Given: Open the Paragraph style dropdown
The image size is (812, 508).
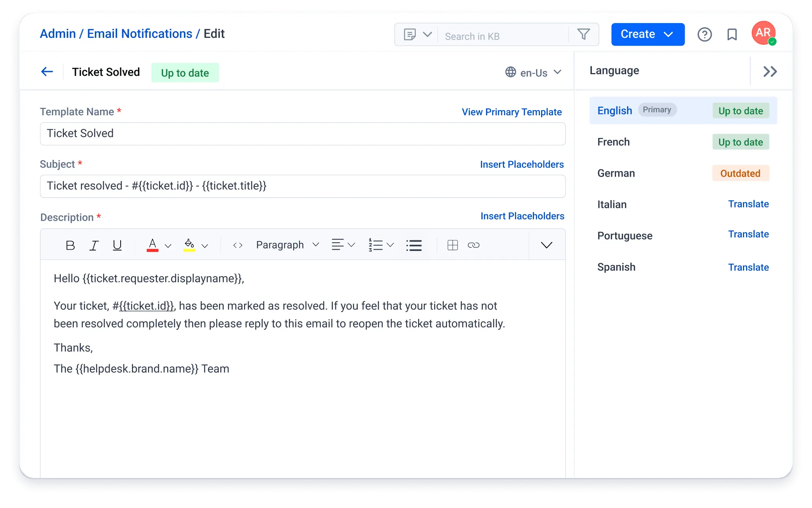Looking at the screenshot, I should pos(287,245).
